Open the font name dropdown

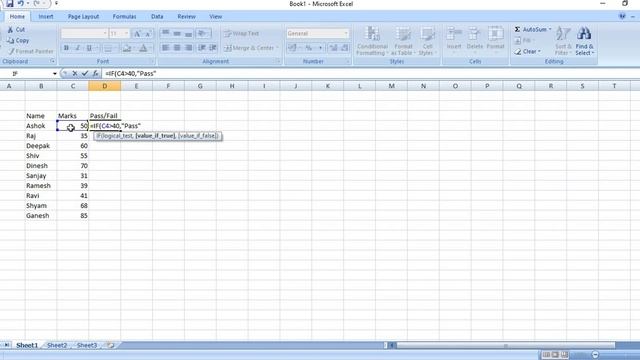tap(105, 33)
